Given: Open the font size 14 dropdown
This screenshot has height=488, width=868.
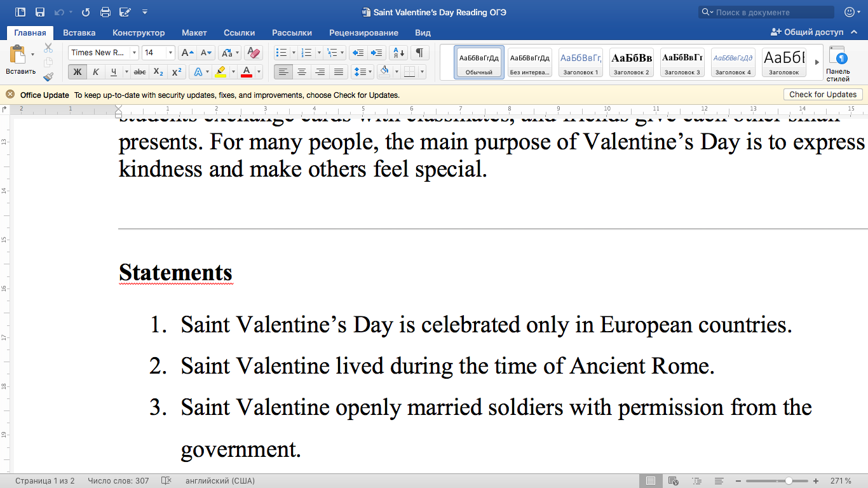Looking at the screenshot, I should click(x=170, y=52).
